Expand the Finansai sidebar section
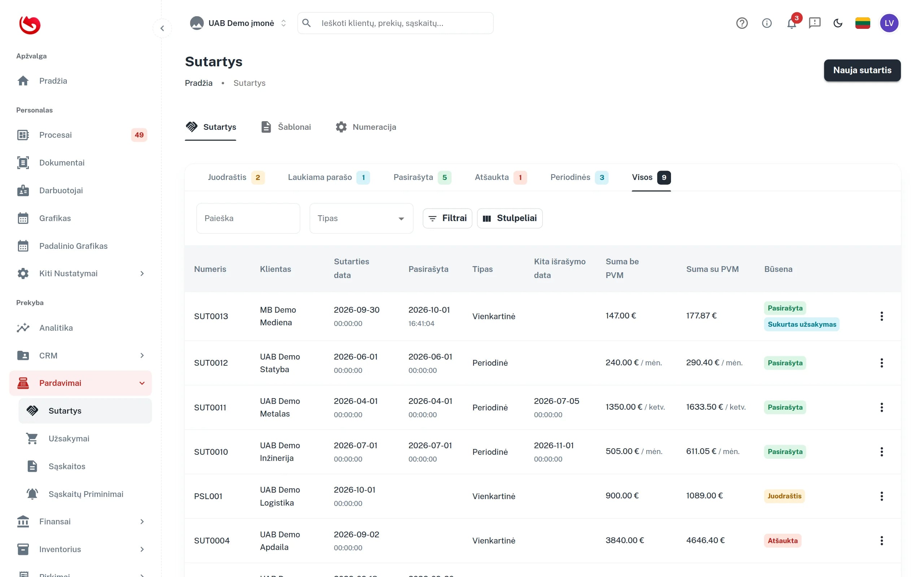The width and height of the screenshot is (924, 577). (80, 521)
